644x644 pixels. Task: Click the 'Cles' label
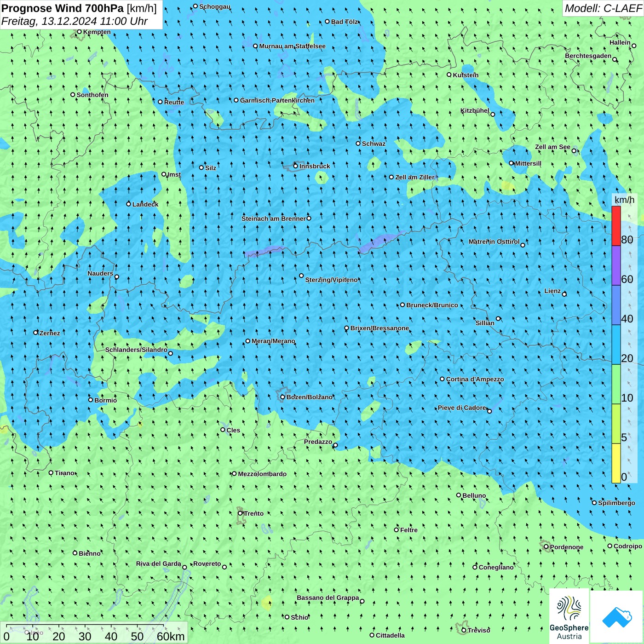click(x=234, y=430)
